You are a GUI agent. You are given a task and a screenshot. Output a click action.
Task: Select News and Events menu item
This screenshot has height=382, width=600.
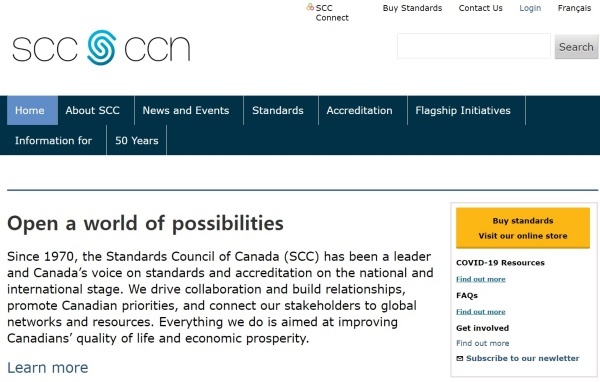pos(186,110)
